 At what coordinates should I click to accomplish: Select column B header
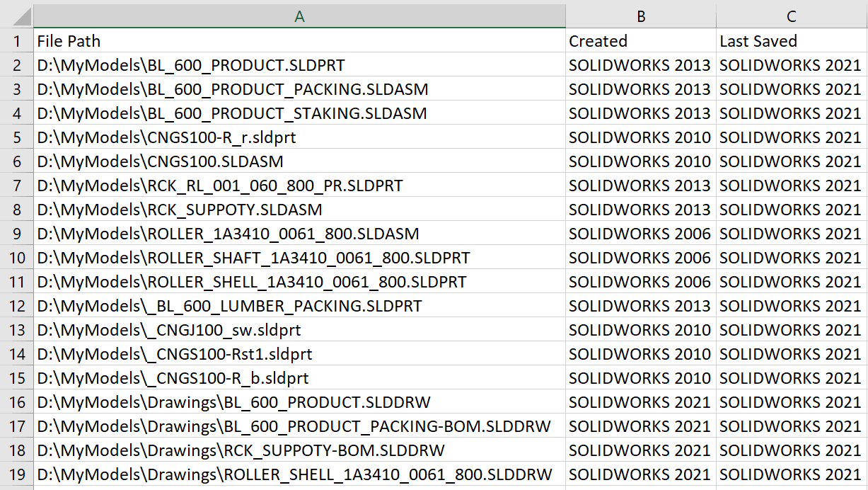tap(641, 16)
